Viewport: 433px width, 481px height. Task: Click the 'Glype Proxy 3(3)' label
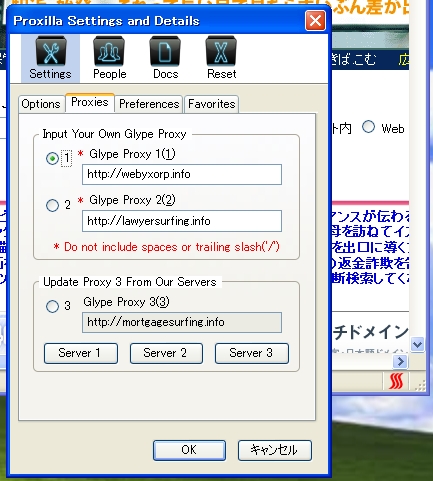pos(126,302)
